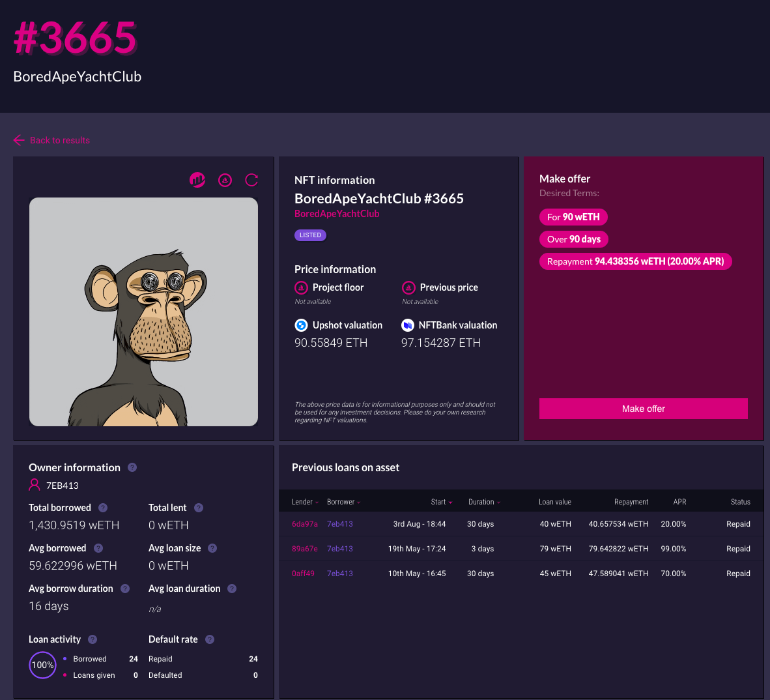
Task: Sort loans by the Lender column arrow
Action: tap(317, 503)
